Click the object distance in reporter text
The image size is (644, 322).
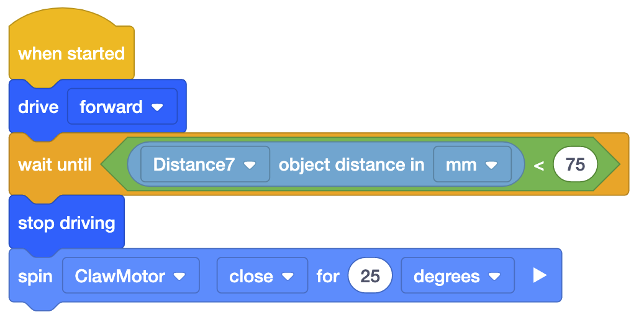(x=351, y=164)
